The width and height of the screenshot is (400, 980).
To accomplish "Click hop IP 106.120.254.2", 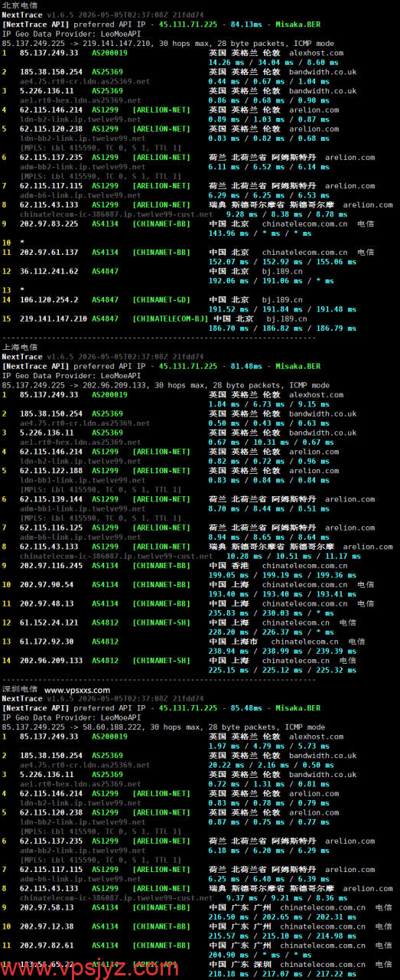I will point(49,299).
